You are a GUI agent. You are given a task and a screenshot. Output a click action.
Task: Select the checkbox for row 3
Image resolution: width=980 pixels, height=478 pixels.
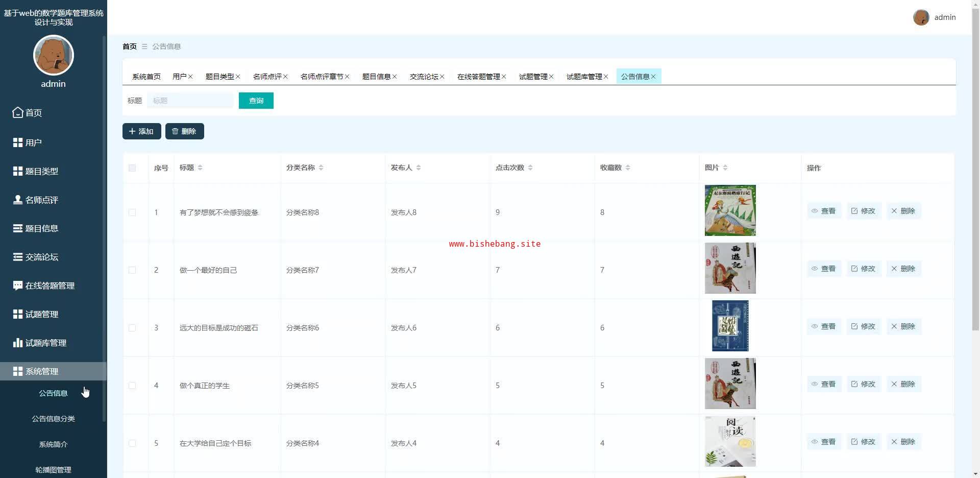point(132,328)
